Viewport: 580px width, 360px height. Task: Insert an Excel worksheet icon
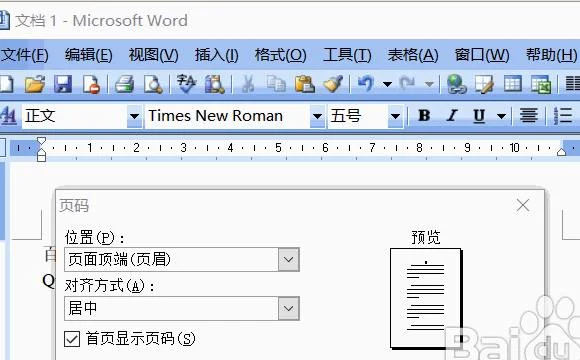pos(541,84)
